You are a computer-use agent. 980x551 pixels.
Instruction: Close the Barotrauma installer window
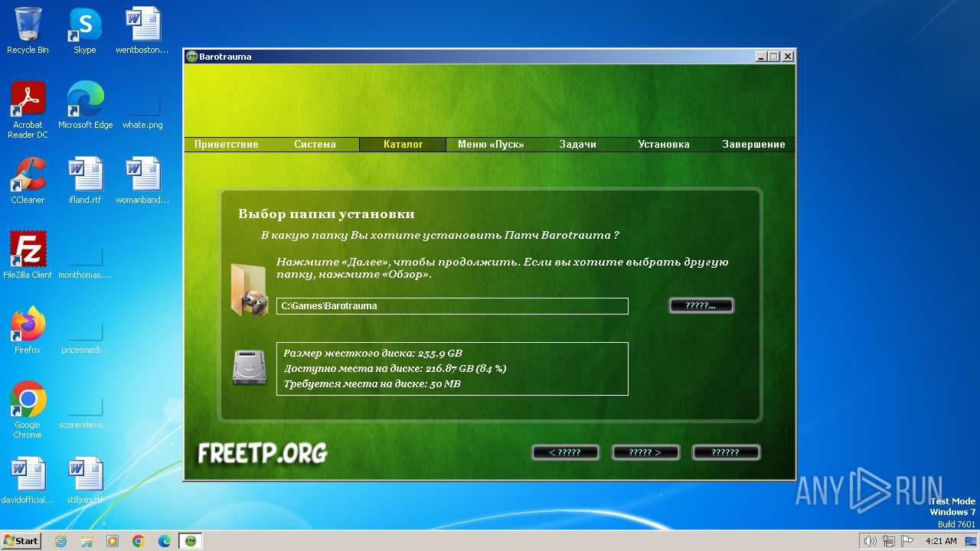pos(787,57)
